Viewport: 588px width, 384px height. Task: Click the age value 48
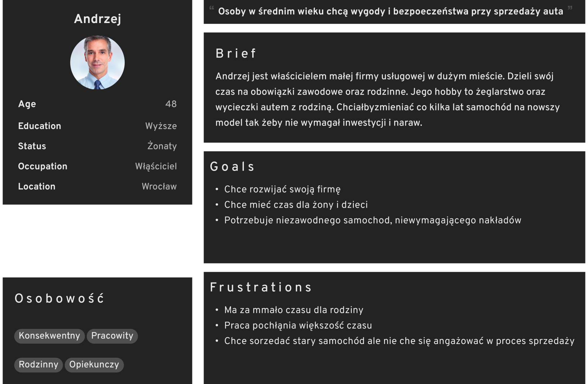(171, 104)
